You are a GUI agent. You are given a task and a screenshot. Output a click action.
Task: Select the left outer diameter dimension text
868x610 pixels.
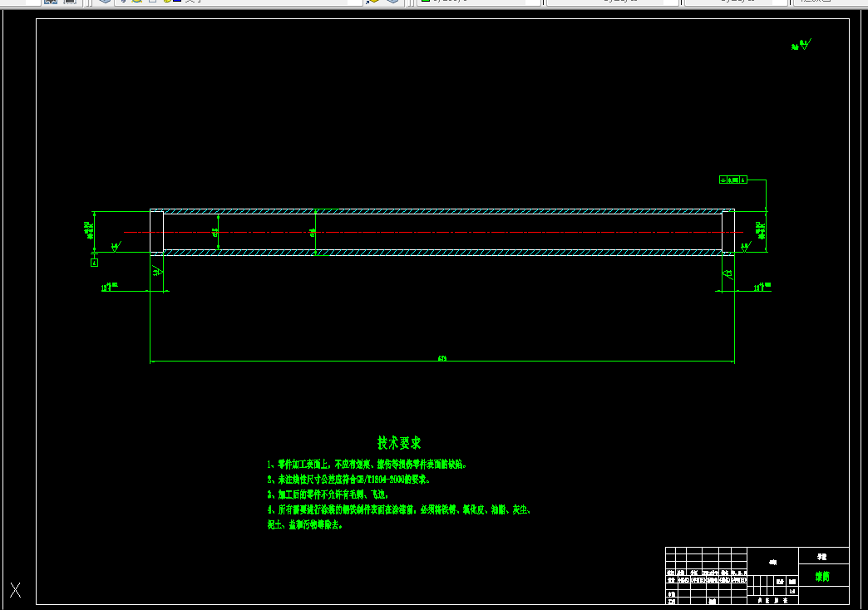point(89,231)
